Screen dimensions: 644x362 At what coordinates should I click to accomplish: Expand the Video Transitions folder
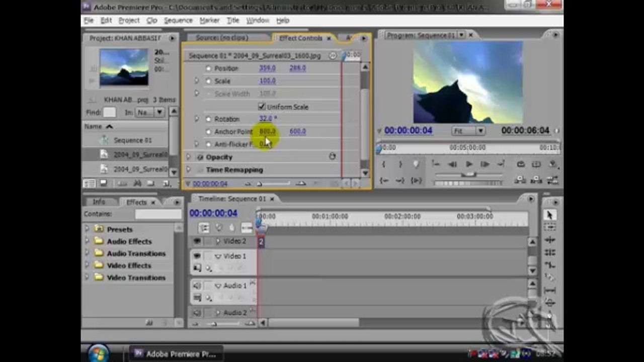[87, 277]
